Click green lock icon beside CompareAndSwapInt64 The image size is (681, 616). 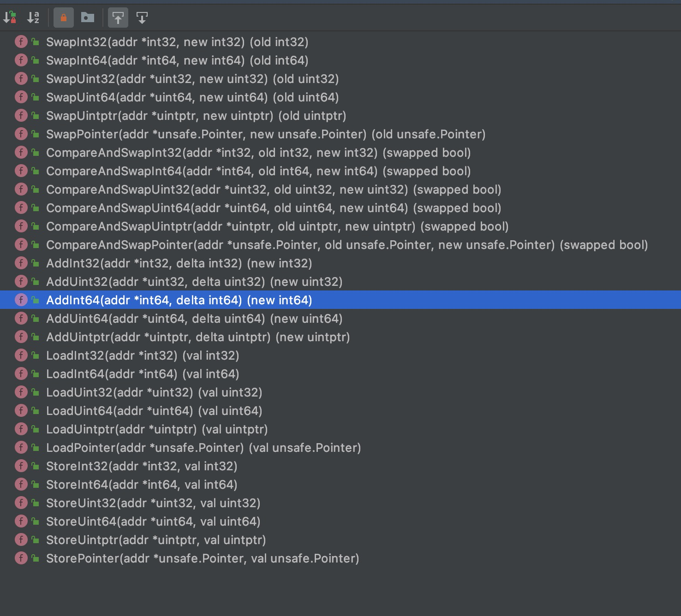[35, 171]
